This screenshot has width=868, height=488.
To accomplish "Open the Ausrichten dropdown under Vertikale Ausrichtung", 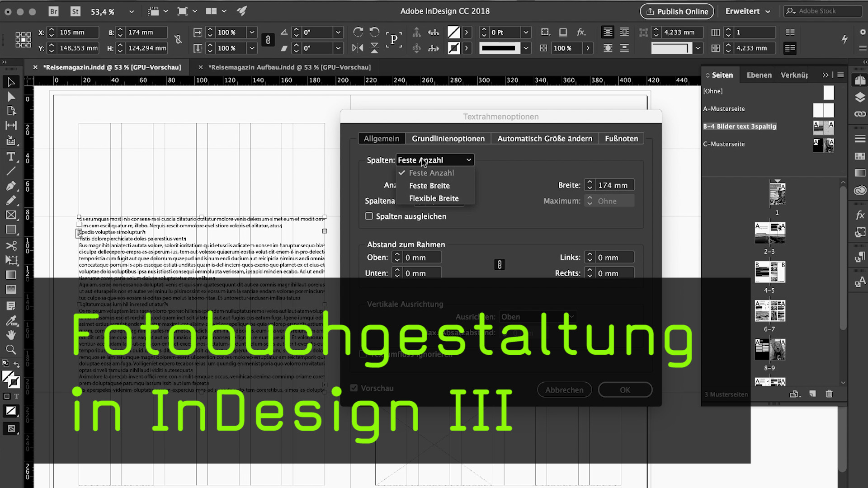I will click(x=537, y=317).
